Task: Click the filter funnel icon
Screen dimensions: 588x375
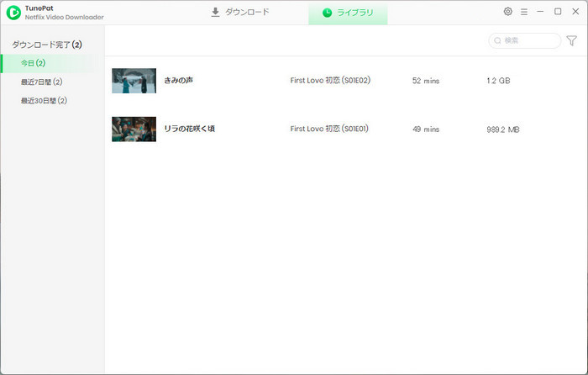Action: click(571, 40)
